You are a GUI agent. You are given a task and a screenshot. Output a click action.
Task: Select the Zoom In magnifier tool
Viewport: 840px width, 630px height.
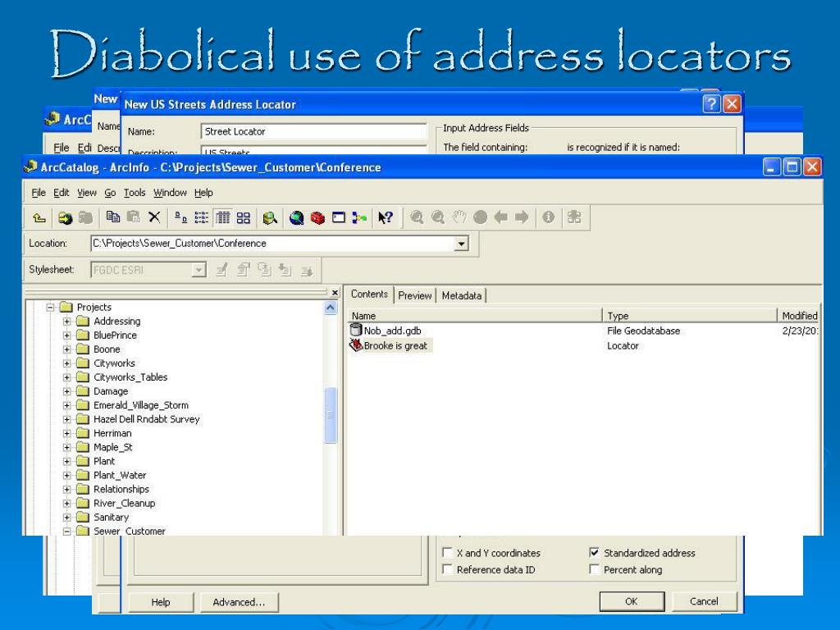(417, 217)
